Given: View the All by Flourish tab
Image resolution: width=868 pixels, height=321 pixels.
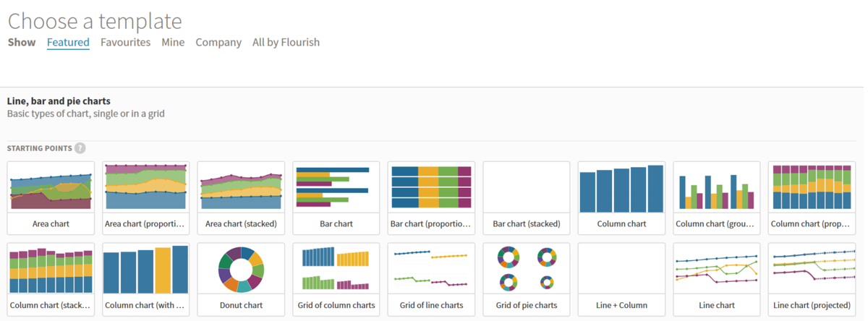Looking at the screenshot, I should 286,42.
